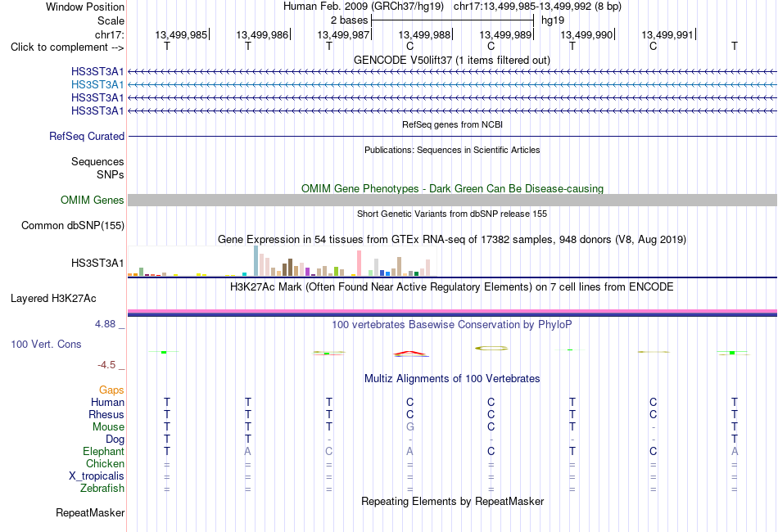
Task: Click the tall blue-gray GTEx expression bar
Action: 256,261
